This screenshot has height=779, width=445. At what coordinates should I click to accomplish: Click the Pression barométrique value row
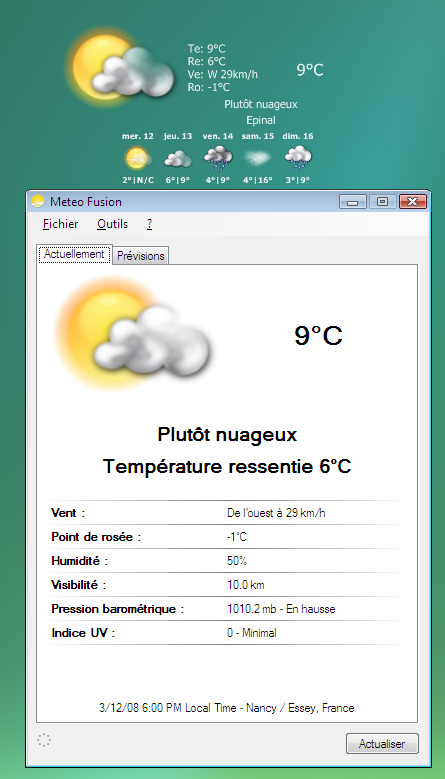click(224, 609)
